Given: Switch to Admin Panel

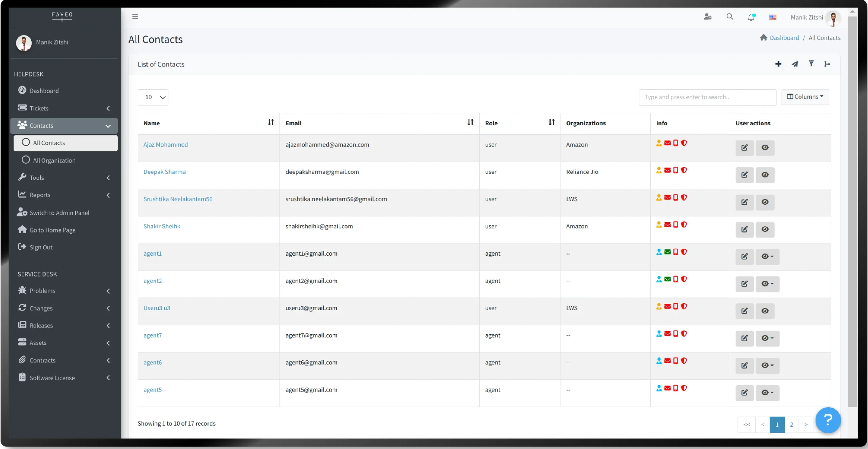Looking at the screenshot, I should pyautogui.click(x=59, y=212).
